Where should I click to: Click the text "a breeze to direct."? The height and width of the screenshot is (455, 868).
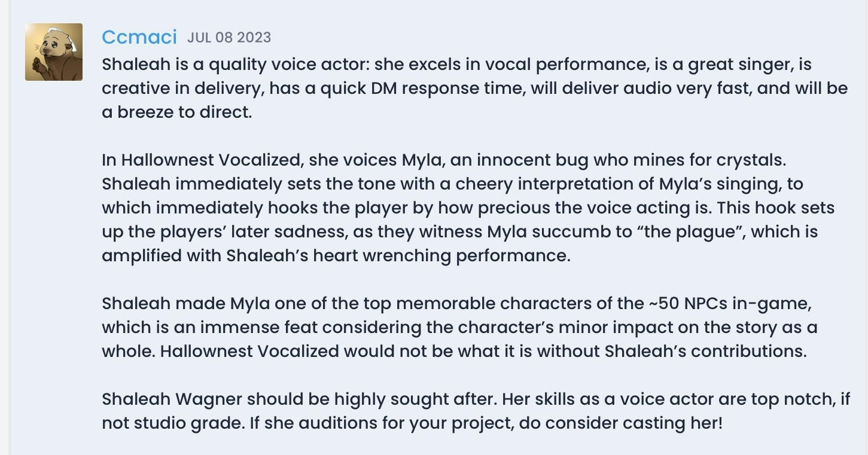click(x=176, y=112)
